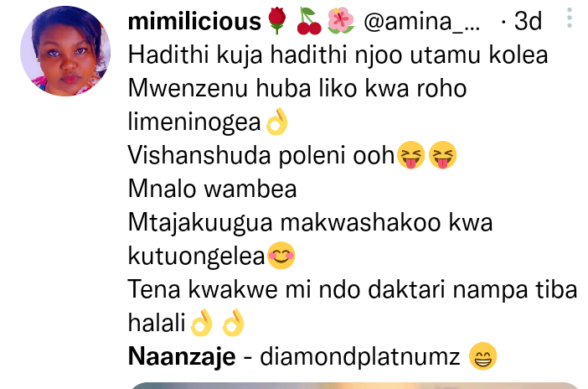Click the blushing smile emoji after kutuongelea
The width and height of the screenshot is (588, 389).
click(281, 256)
